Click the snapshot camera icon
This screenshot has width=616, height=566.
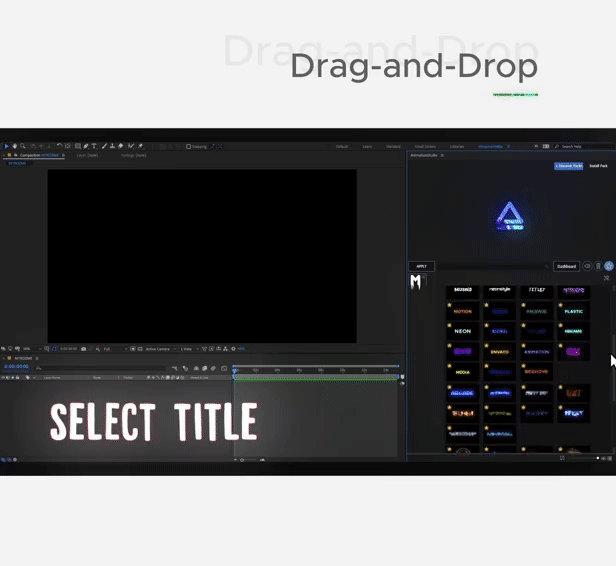tap(83, 349)
